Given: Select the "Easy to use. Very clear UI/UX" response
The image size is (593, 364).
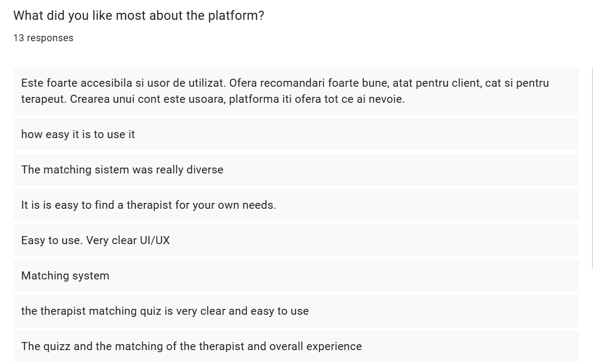Looking at the screenshot, I should click(95, 240).
